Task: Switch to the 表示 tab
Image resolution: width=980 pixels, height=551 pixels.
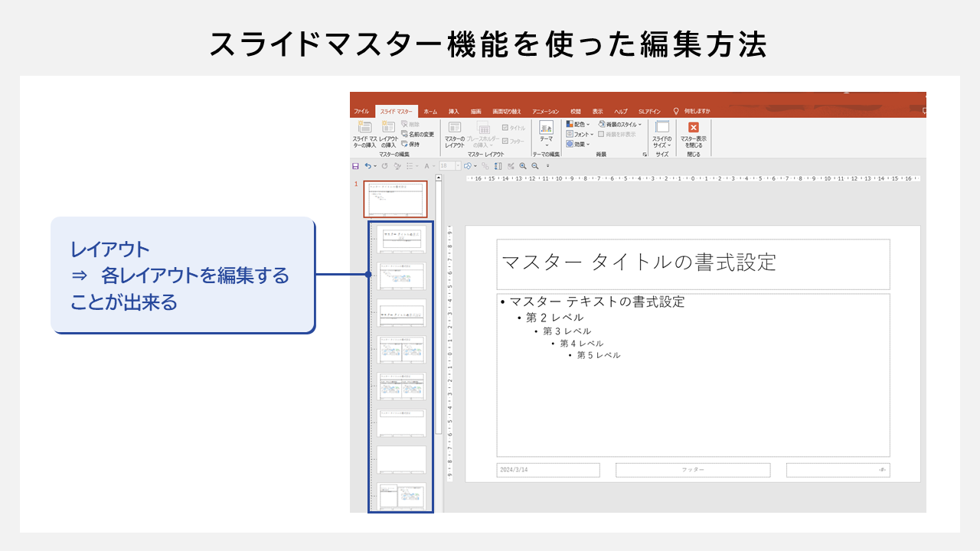Action: (x=597, y=112)
